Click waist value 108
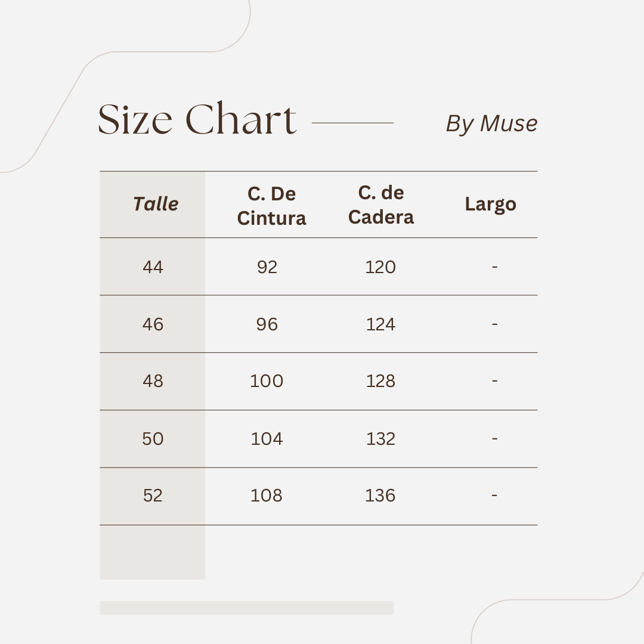 pos(267,496)
